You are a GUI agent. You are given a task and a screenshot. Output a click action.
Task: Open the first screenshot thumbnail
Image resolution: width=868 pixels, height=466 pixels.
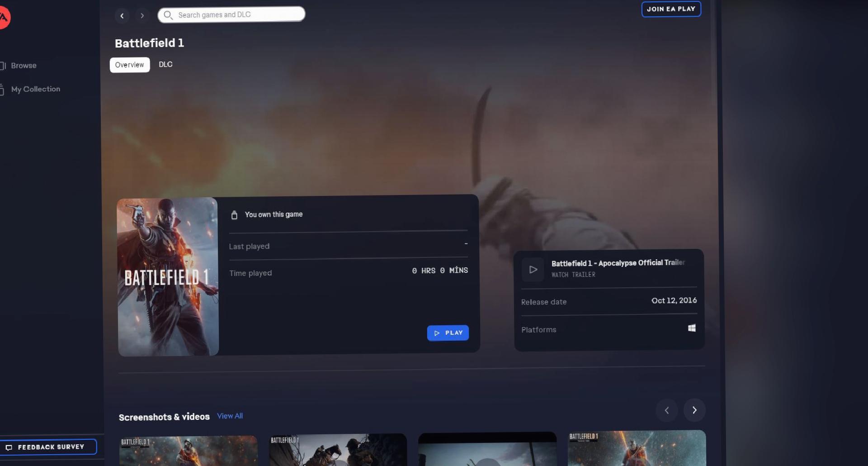188,451
